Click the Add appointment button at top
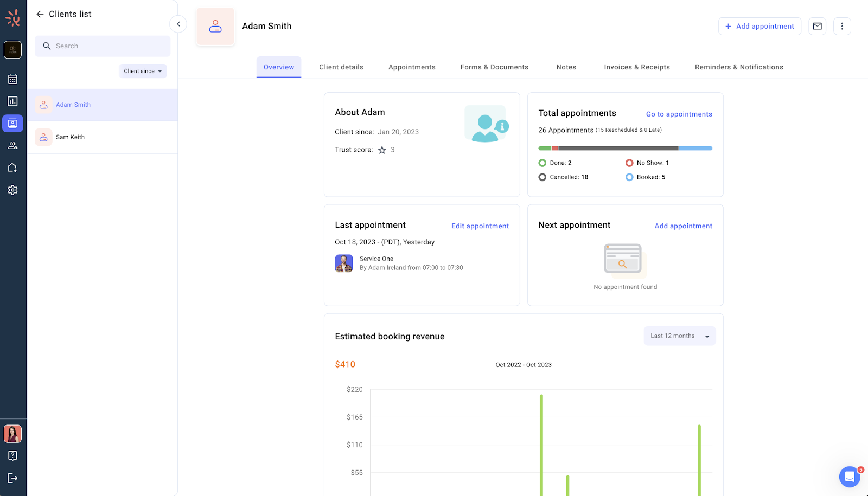 coord(759,26)
